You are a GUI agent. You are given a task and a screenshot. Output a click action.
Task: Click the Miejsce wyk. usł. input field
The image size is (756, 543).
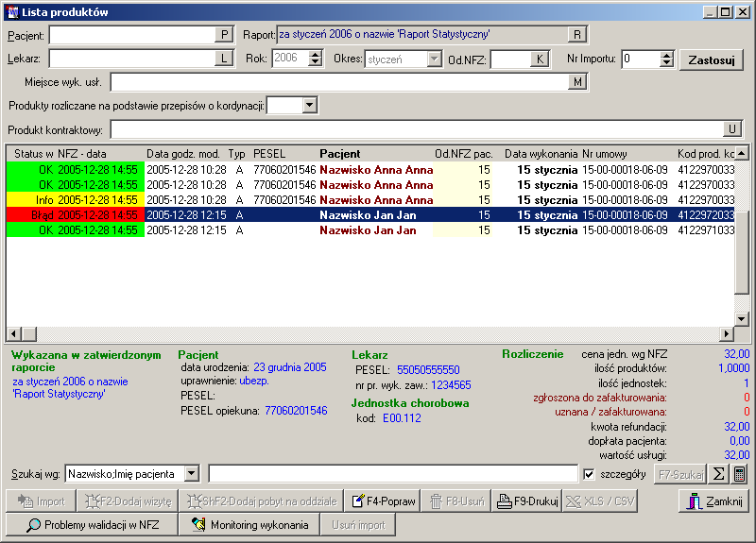[x=340, y=82]
